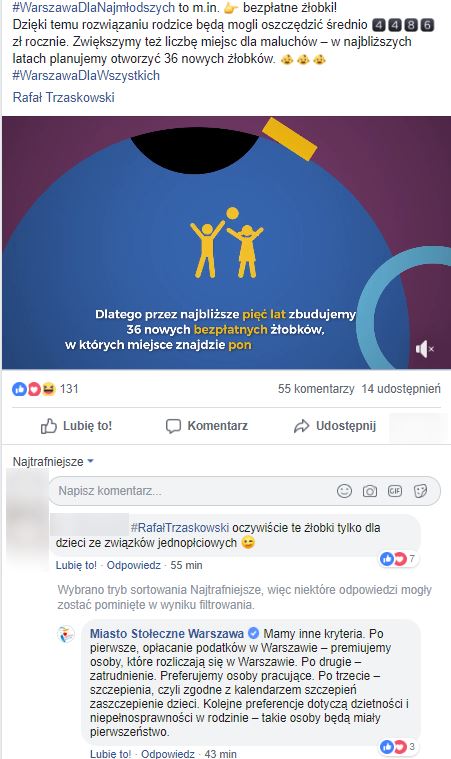Add a GIF to the comment
This screenshot has width=451, height=759.
395,491
